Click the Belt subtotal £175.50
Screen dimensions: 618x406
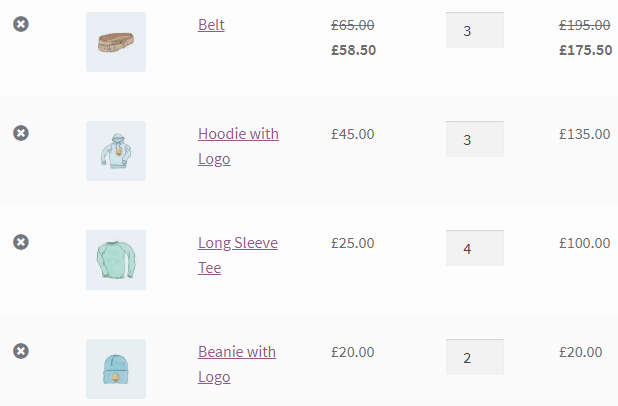click(x=586, y=50)
